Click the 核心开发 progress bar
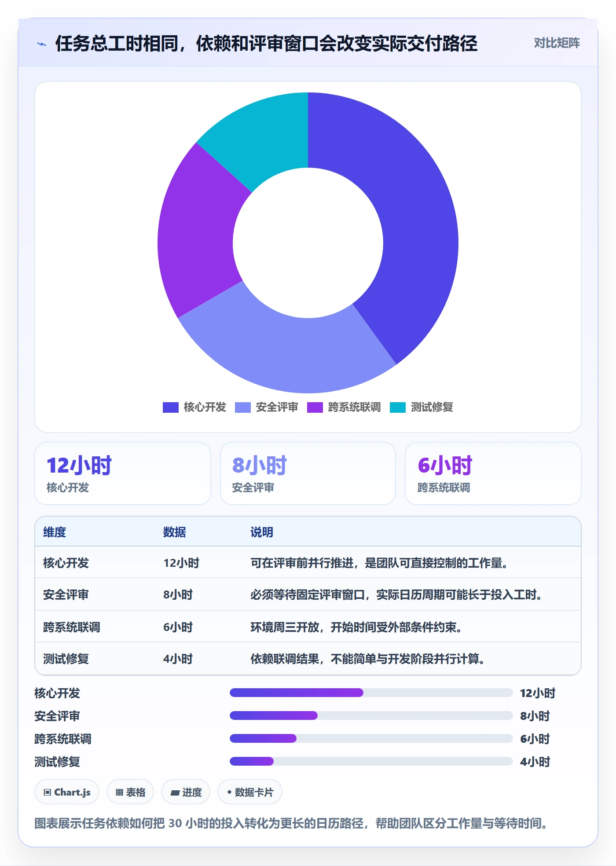The width and height of the screenshot is (616, 866). click(x=371, y=693)
